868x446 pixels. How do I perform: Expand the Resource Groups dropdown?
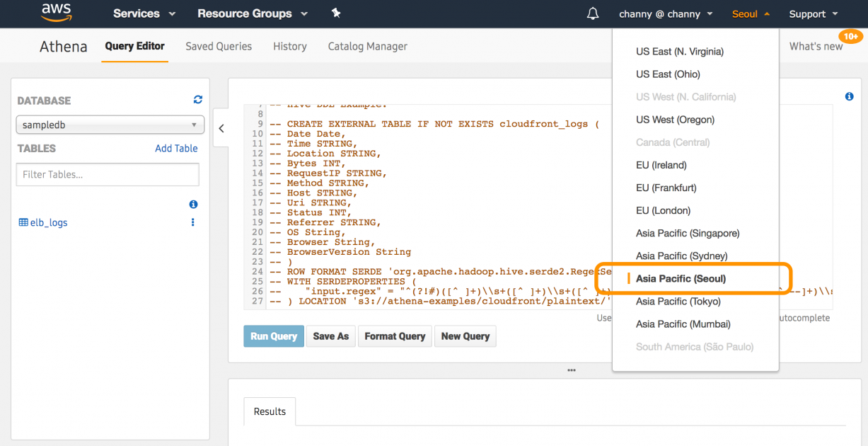click(x=245, y=13)
